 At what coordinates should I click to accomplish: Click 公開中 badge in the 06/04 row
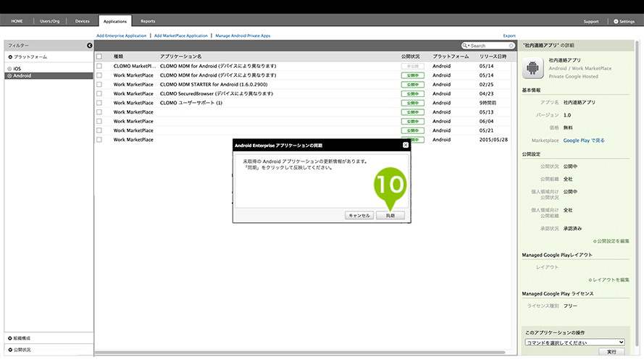pyautogui.click(x=412, y=122)
